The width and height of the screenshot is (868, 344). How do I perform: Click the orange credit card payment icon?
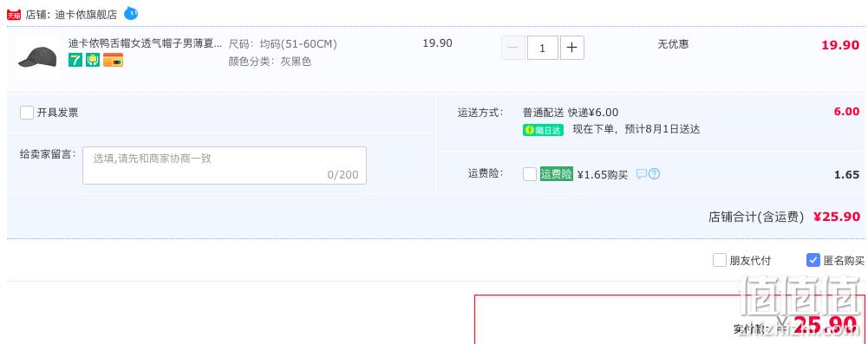tap(113, 61)
